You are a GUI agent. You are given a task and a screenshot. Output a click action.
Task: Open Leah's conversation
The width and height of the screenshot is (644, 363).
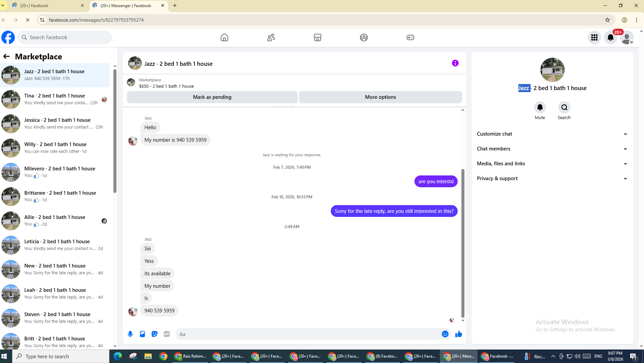tap(55, 294)
